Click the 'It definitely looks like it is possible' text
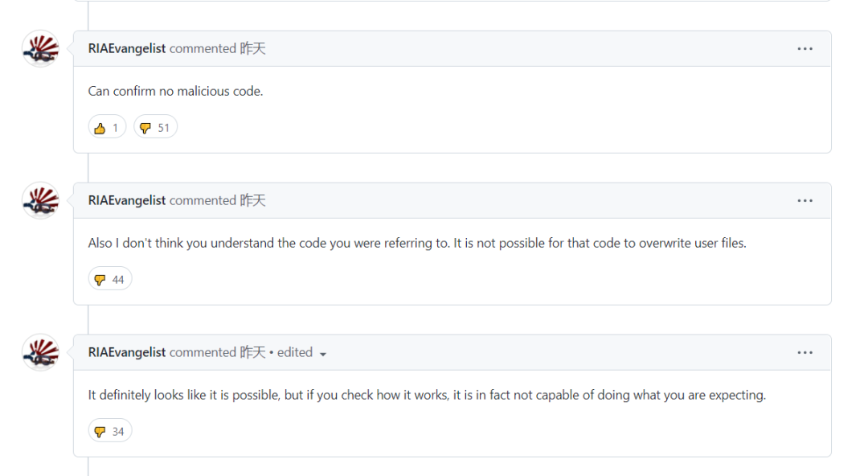This screenshot has width=868, height=476. point(427,395)
